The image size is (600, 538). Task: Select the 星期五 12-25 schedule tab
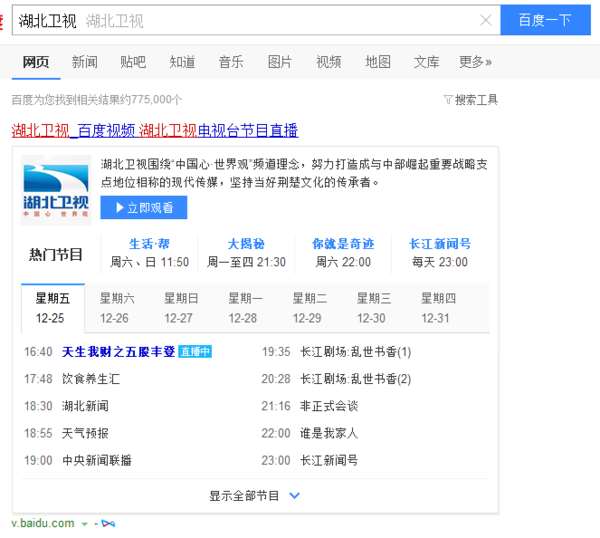pyautogui.click(x=53, y=308)
